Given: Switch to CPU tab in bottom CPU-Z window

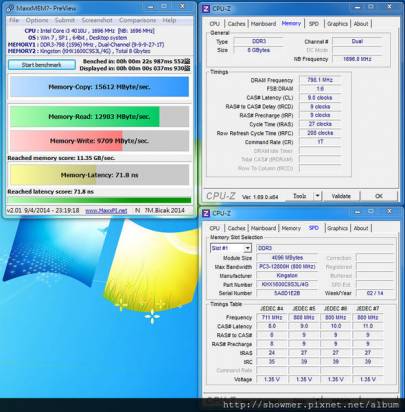Looking at the screenshot, I should coord(215,228).
